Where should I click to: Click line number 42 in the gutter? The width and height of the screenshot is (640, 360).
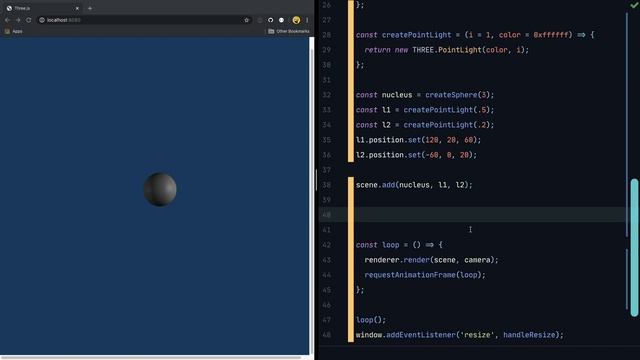327,245
